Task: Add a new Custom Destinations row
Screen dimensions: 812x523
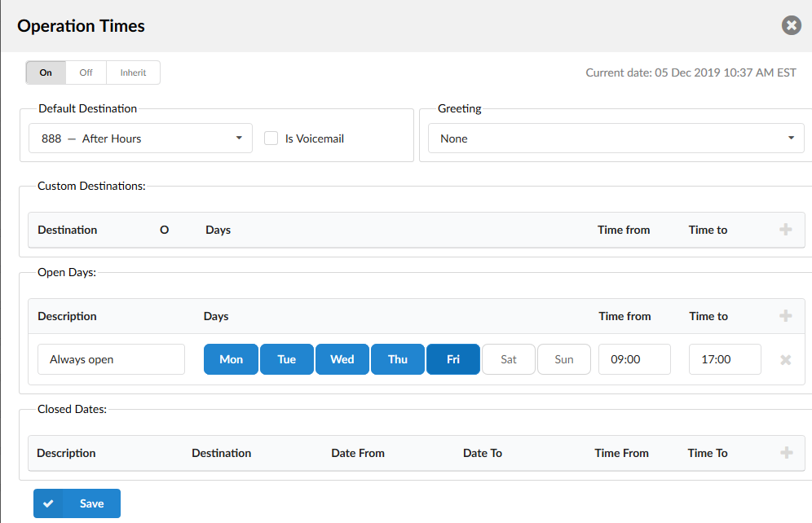Action: pyautogui.click(x=786, y=230)
